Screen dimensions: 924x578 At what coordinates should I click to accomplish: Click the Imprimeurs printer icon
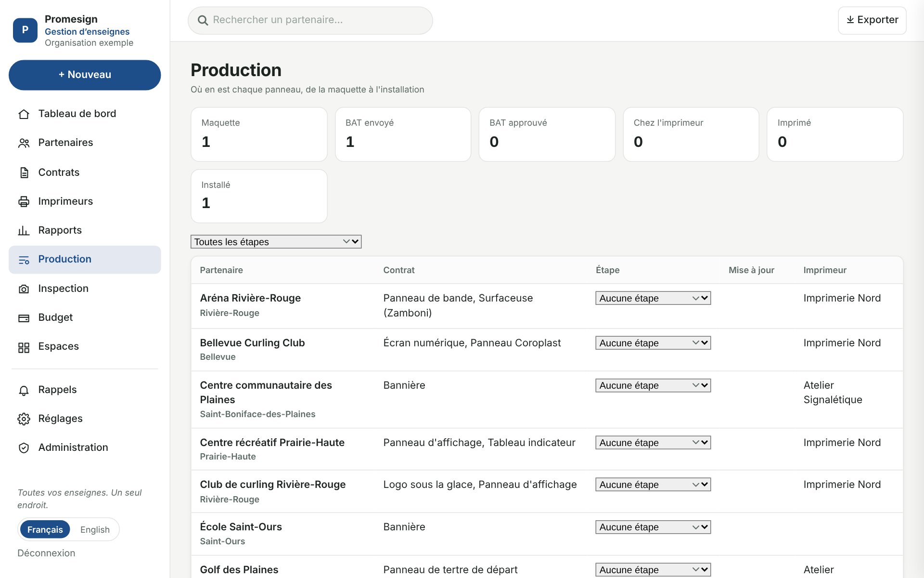tap(24, 201)
